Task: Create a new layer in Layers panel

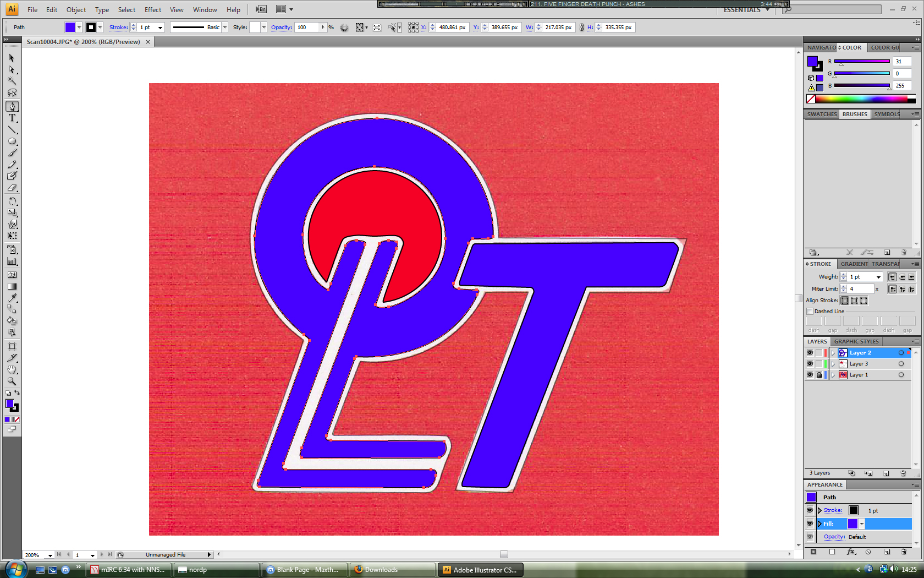Action: coord(886,473)
